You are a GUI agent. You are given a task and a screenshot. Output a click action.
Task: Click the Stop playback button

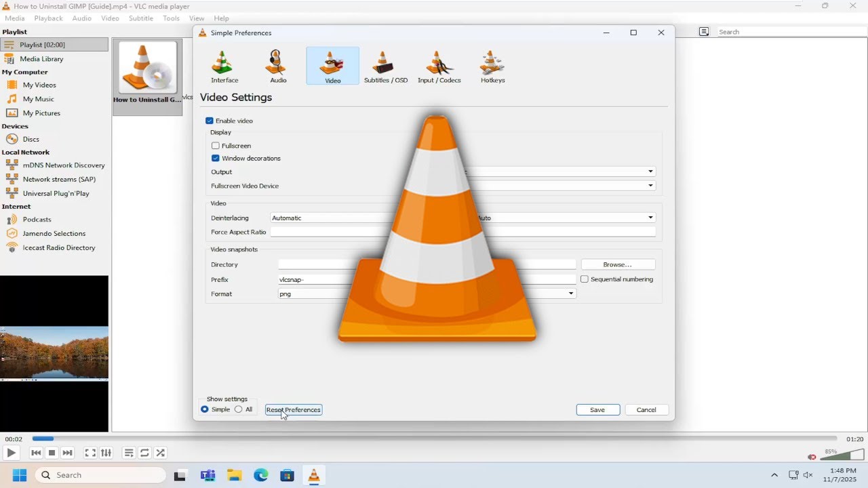click(x=52, y=453)
